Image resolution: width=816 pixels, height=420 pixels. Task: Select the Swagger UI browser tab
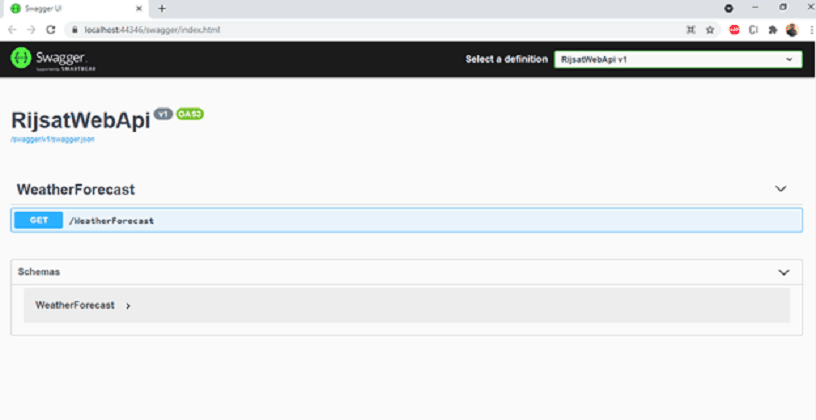click(74, 9)
